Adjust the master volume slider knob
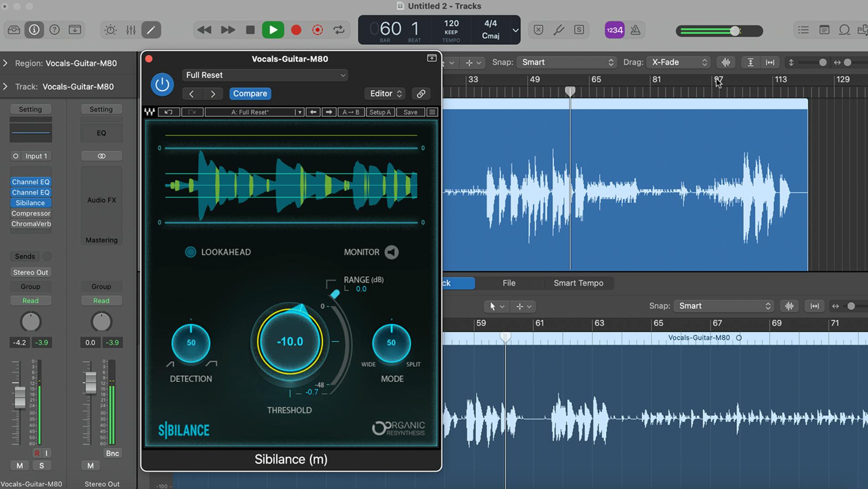 [735, 31]
